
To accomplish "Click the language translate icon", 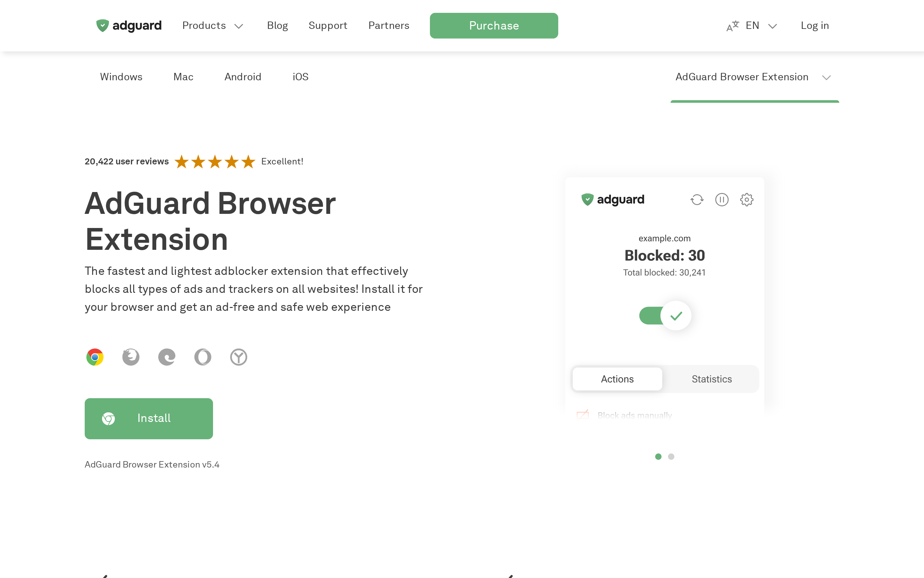I will coord(732,26).
